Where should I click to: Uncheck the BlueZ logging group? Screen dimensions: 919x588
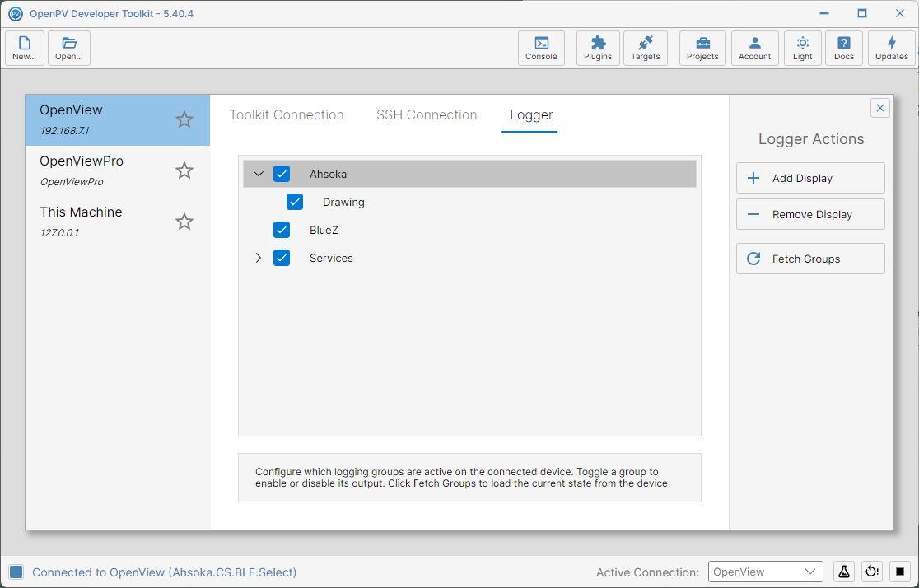tap(282, 230)
